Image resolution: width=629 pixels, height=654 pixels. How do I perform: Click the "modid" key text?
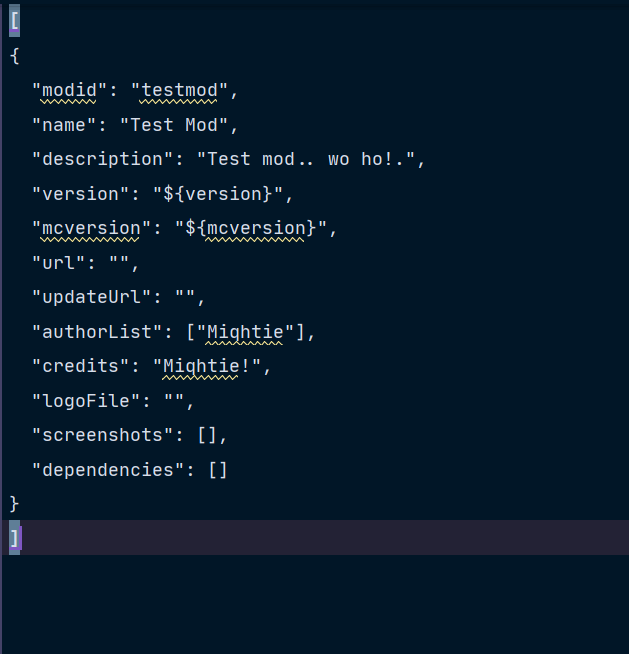tap(69, 91)
